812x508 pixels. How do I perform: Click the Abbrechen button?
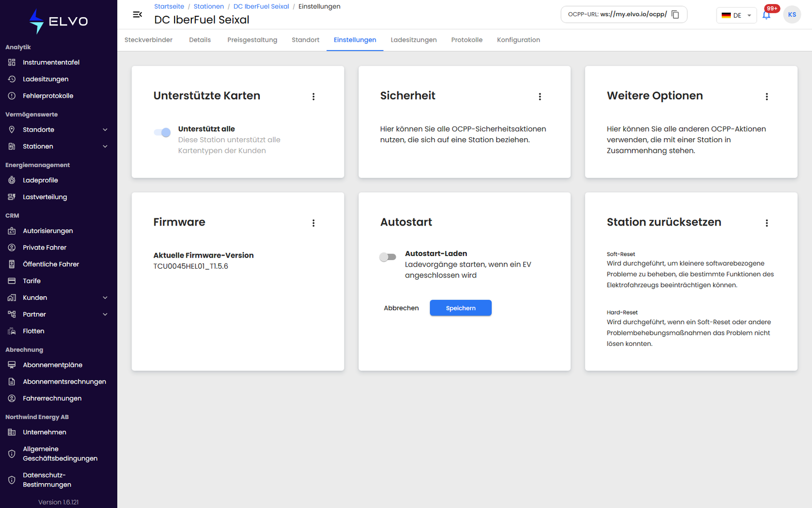tap(401, 308)
